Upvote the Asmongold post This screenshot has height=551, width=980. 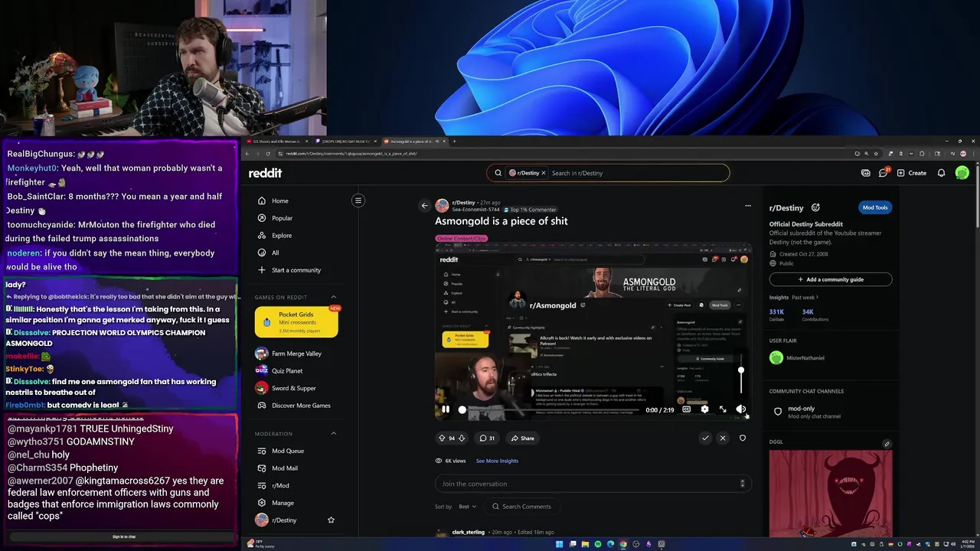(442, 439)
